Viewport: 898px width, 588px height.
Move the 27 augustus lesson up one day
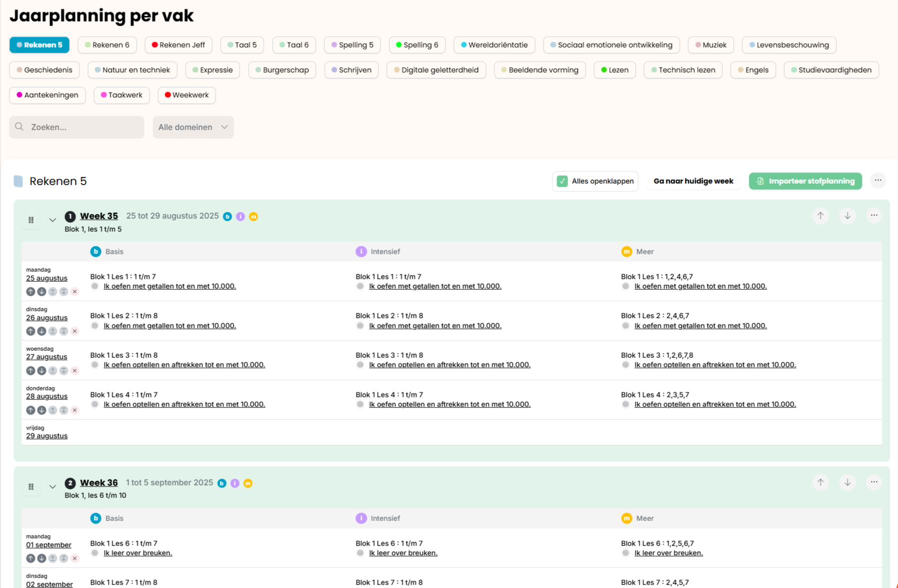31,371
